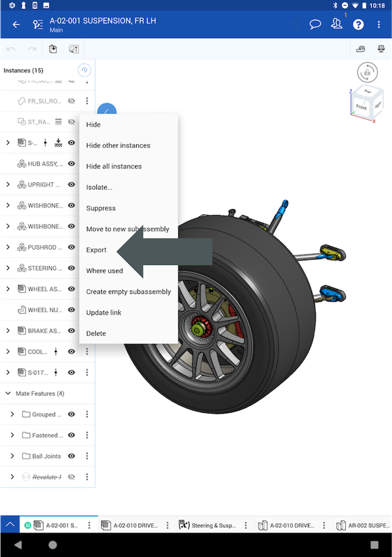Screen dimensions: 392x557
Task: Toggle visibility of Ball Joints folder
Action: coord(71,456)
